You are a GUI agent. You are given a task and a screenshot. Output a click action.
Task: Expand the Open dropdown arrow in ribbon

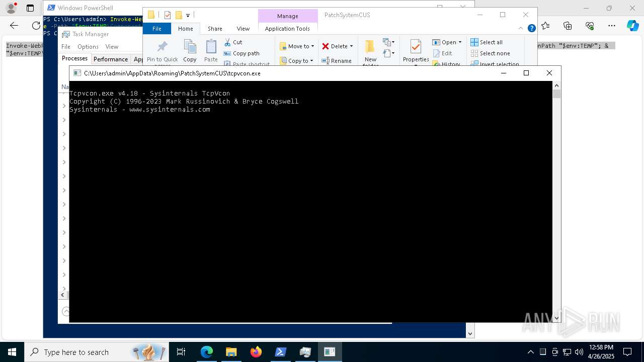pyautogui.click(x=460, y=42)
